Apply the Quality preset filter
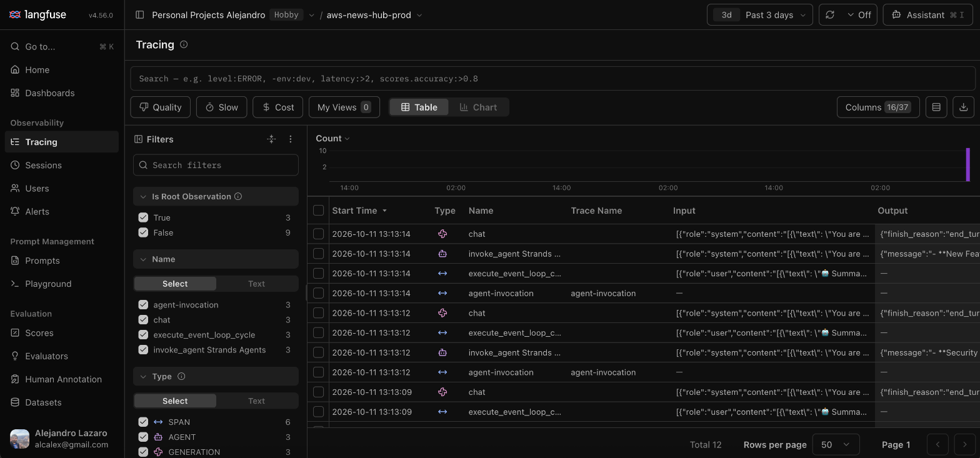 [160, 107]
